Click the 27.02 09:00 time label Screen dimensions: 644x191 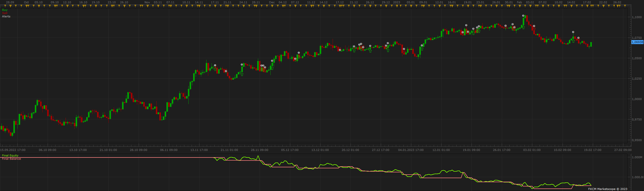(623, 150)
